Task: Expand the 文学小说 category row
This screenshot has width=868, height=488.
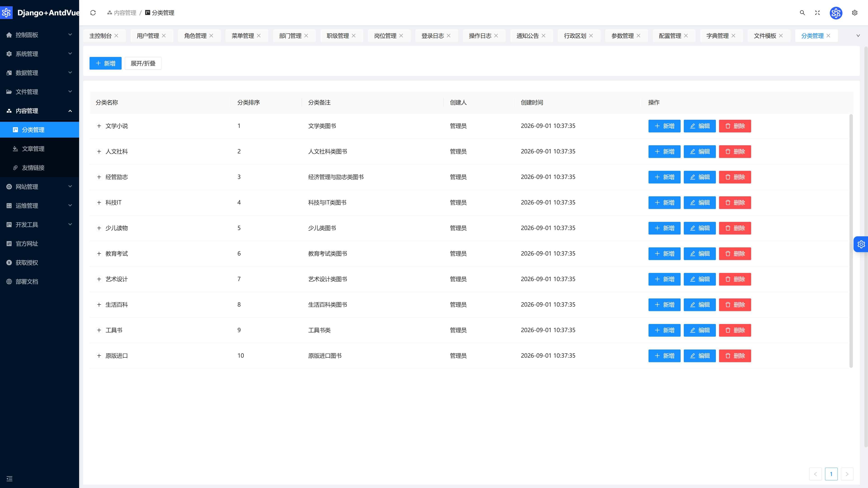Action: click(x=99, y=126)
